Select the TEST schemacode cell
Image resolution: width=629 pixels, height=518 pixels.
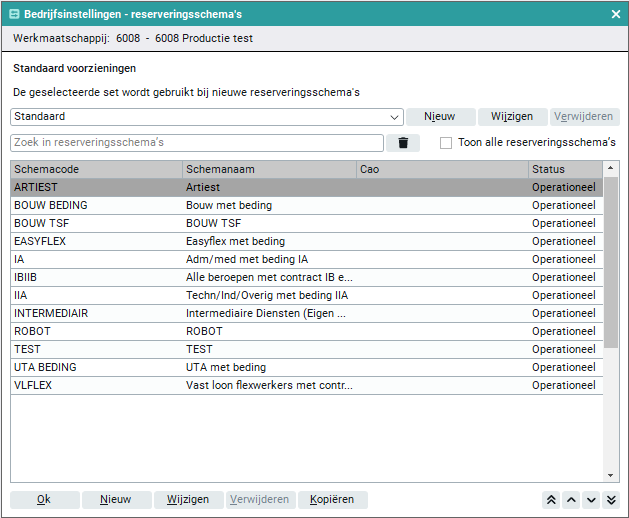tap(96, 349)
